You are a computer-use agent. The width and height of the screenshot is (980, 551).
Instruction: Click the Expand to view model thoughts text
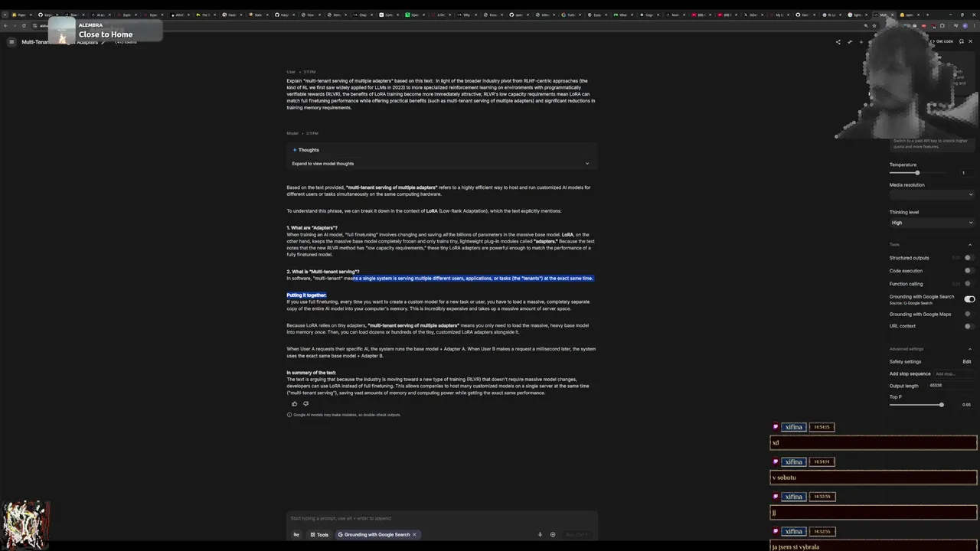pos(322,164)
